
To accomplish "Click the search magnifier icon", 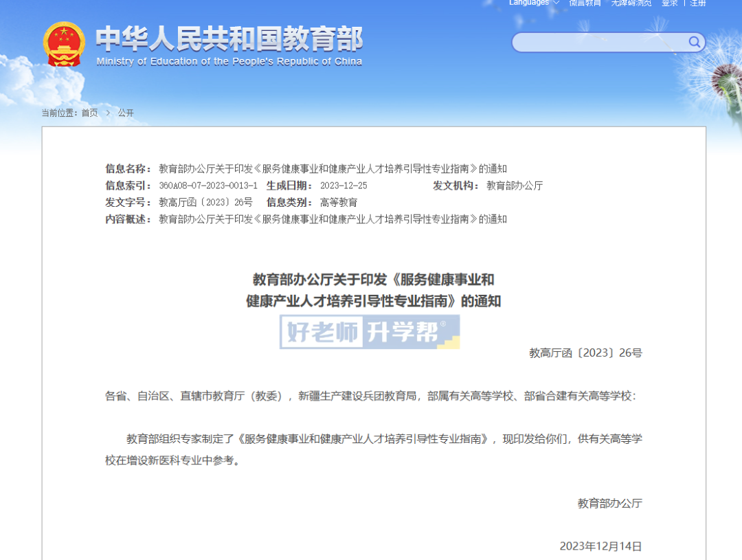I will click(695, 42).
